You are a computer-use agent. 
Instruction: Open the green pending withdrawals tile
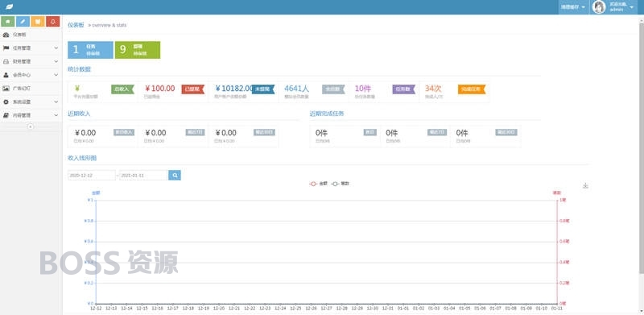[138, 50]
